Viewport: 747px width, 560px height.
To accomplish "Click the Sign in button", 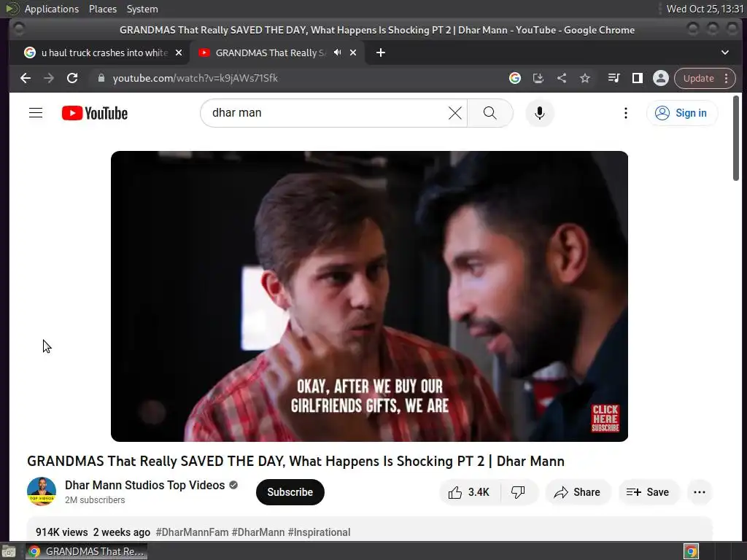I will click(681, 113).
